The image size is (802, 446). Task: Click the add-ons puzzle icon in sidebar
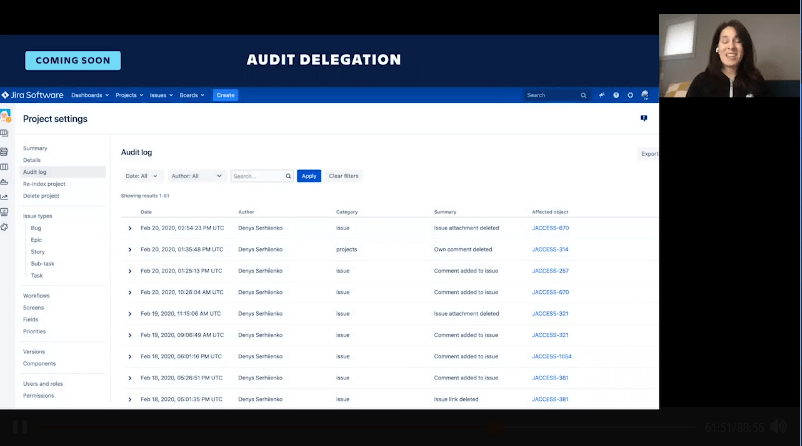pos(5,227)
